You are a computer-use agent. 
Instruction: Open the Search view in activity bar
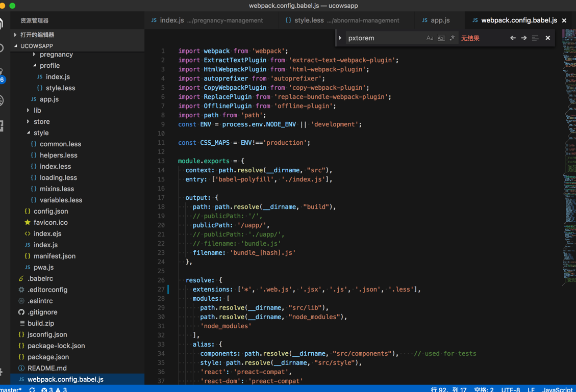[x=2, y=48]
